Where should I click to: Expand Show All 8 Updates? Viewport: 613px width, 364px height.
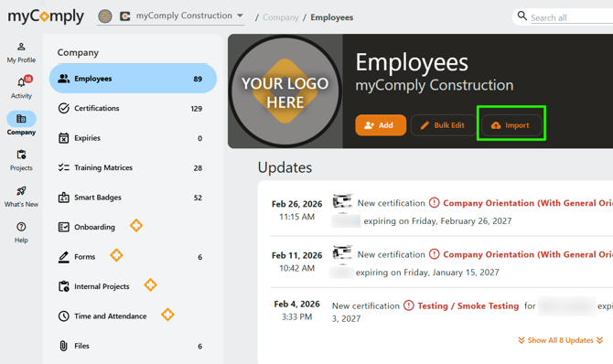click(560, 340)
